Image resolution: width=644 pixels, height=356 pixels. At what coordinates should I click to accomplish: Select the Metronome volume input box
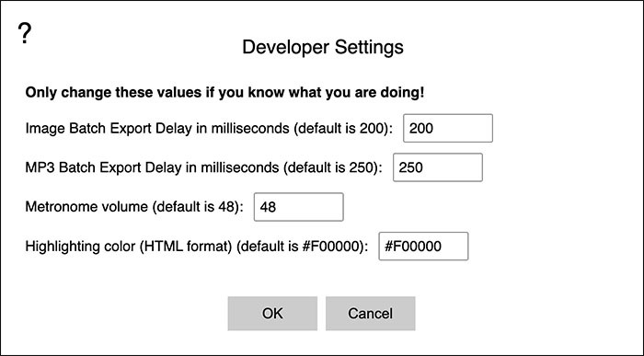[299, 207]
